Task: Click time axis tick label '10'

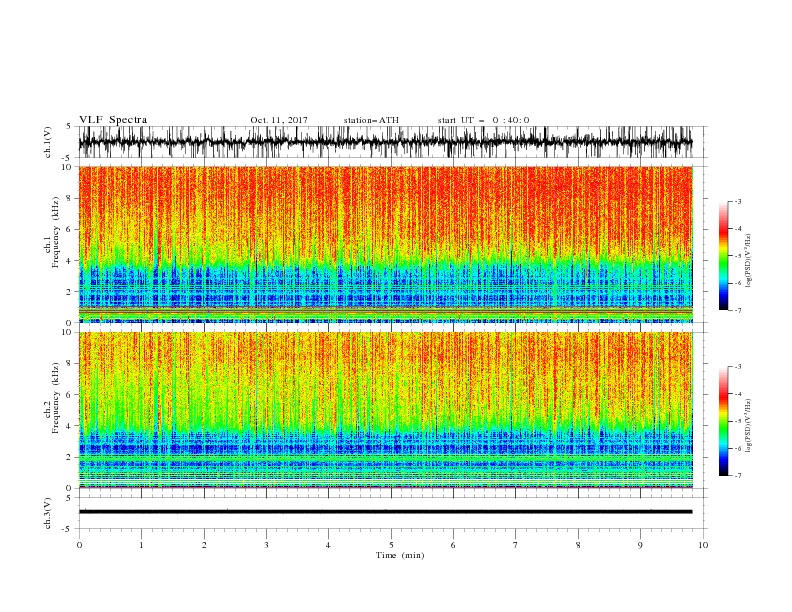Action: tap(703, 545)
